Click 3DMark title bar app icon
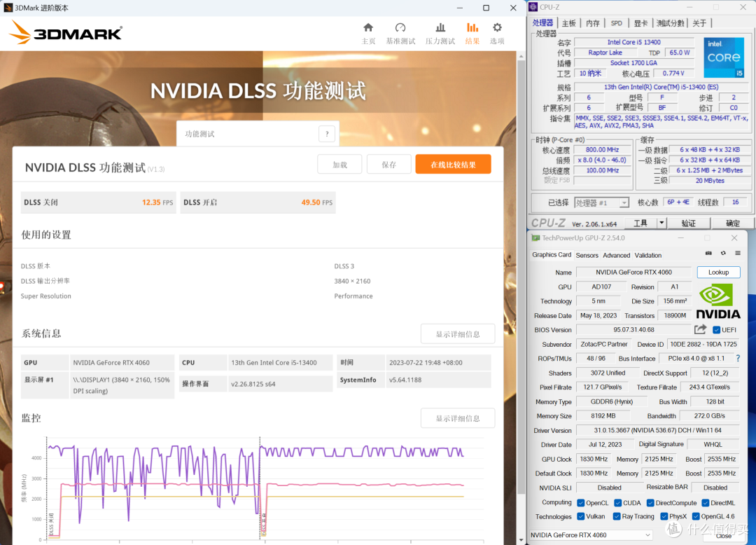Screen dimensions: 756x545 point(8,8)
